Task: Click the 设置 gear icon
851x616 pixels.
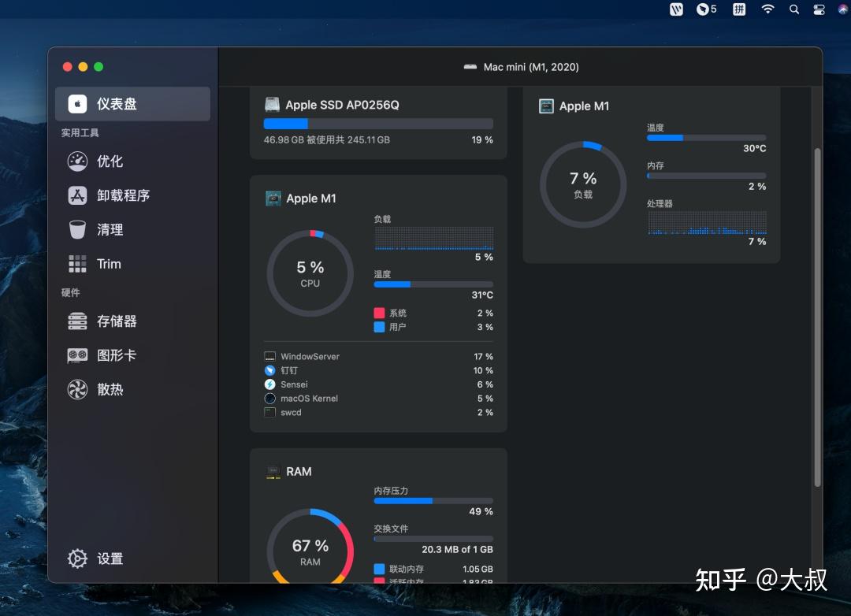Action: tap(77, 558)
